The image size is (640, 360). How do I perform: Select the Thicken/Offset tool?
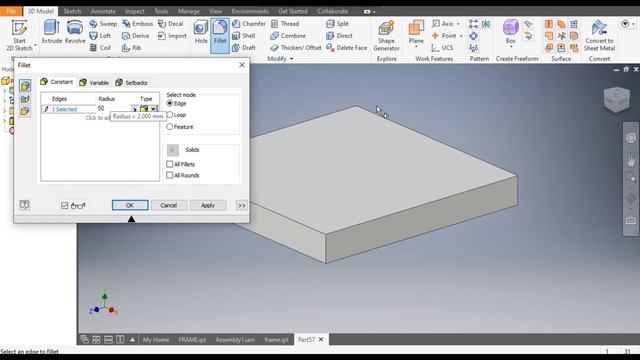(296, 48)
